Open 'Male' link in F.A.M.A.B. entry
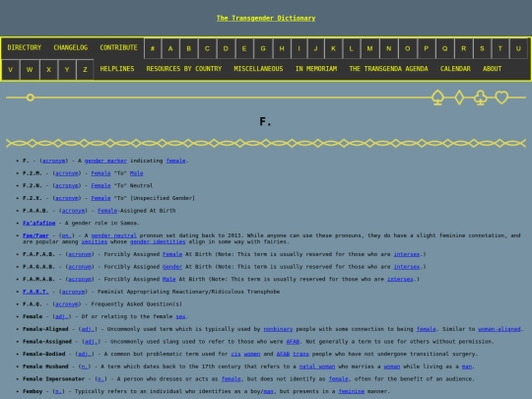Screen dimensions: 532x399 (169, 279)
